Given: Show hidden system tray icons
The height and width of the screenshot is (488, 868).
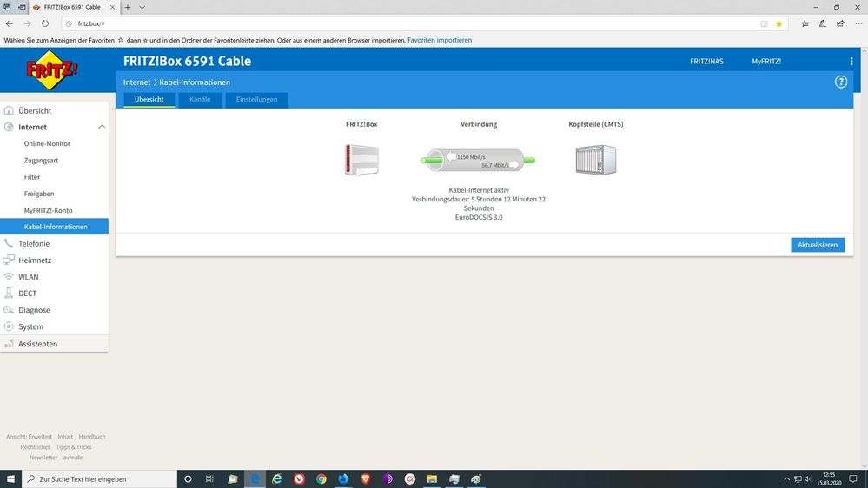Looking at the screenshot, I should tap(786, 478).
